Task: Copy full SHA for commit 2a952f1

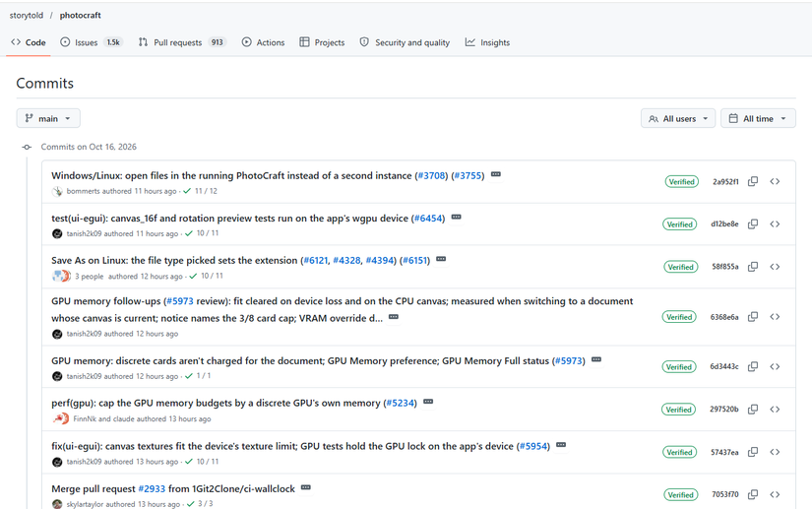Action: [753, 181]
